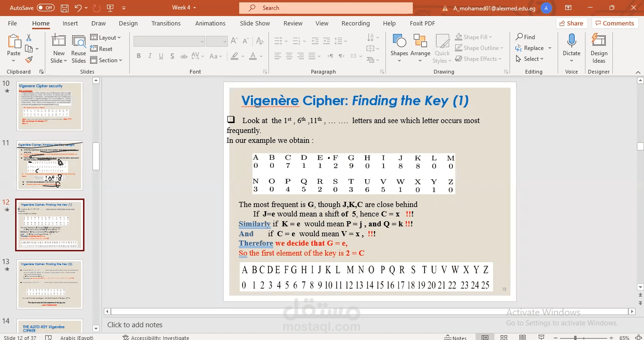Screen dimensions: 644x340
Task: Cut selection with scissors icon
Action: point(29,38)
